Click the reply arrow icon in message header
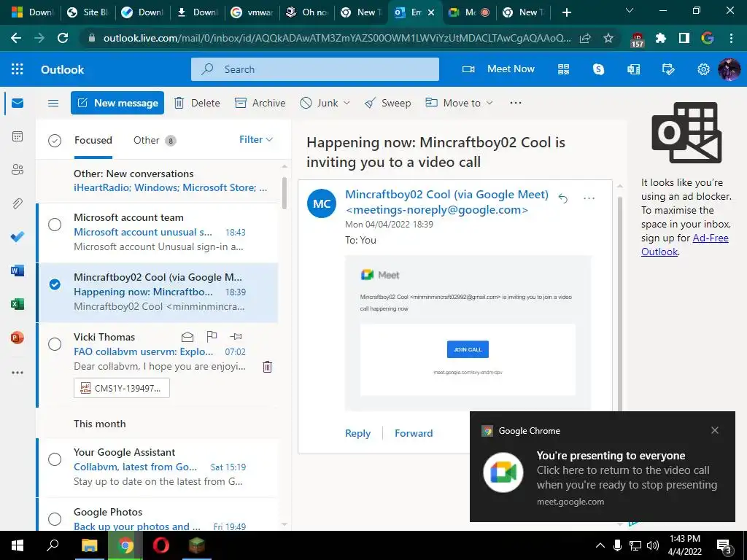The width and height of the screenshot is (747, 560). coord(563,198)
